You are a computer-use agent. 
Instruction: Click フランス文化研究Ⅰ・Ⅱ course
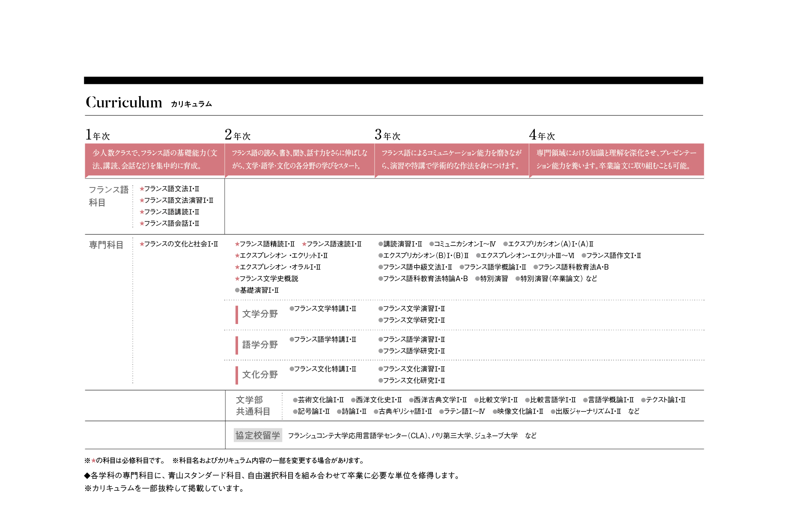(x=412, y=380)
